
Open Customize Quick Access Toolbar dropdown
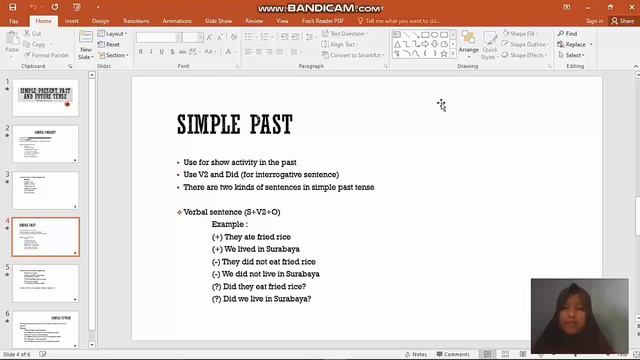point(98,7)
